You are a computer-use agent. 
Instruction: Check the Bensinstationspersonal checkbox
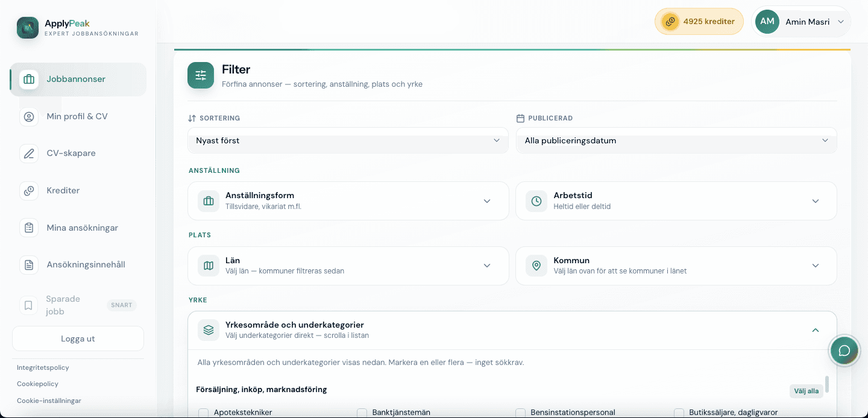[521, 413]
